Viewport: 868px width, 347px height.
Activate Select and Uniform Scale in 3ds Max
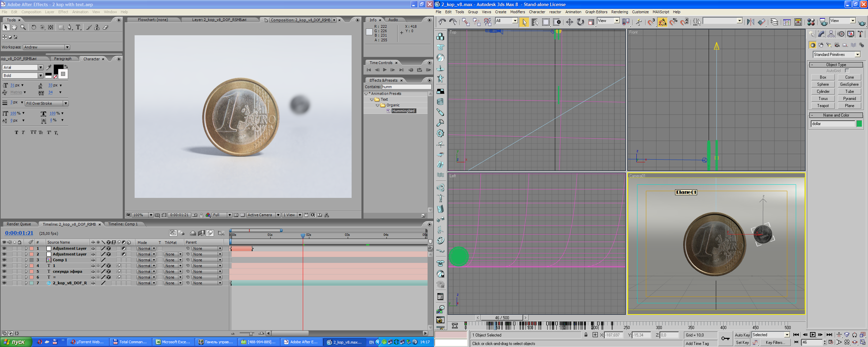tap(591, 22)
